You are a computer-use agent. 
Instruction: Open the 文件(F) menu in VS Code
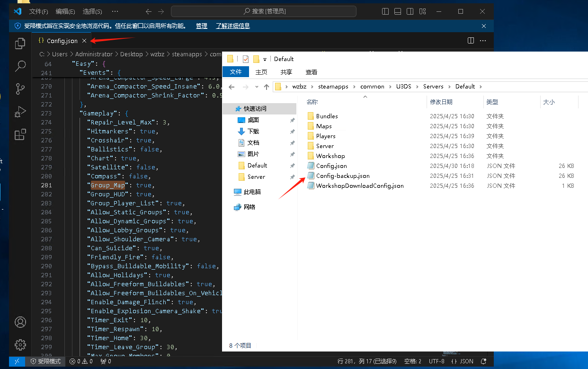pos(38,11)
